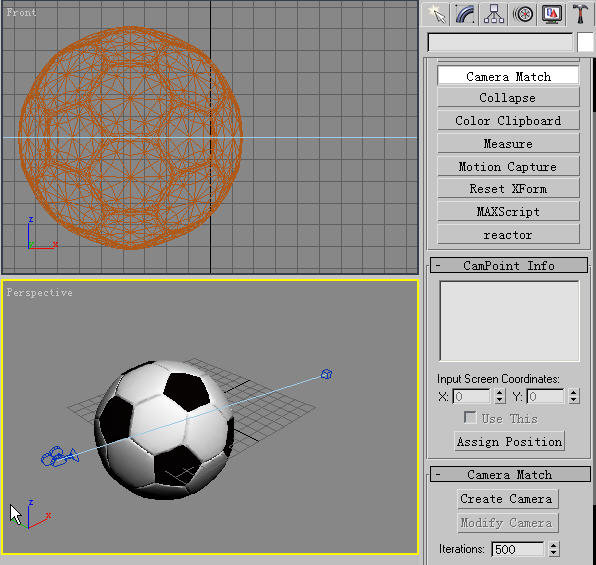The height and width of the screenshot is (565, 596).
Task: Switch to the Hierarchy panel icon
Action: (494, 14)
